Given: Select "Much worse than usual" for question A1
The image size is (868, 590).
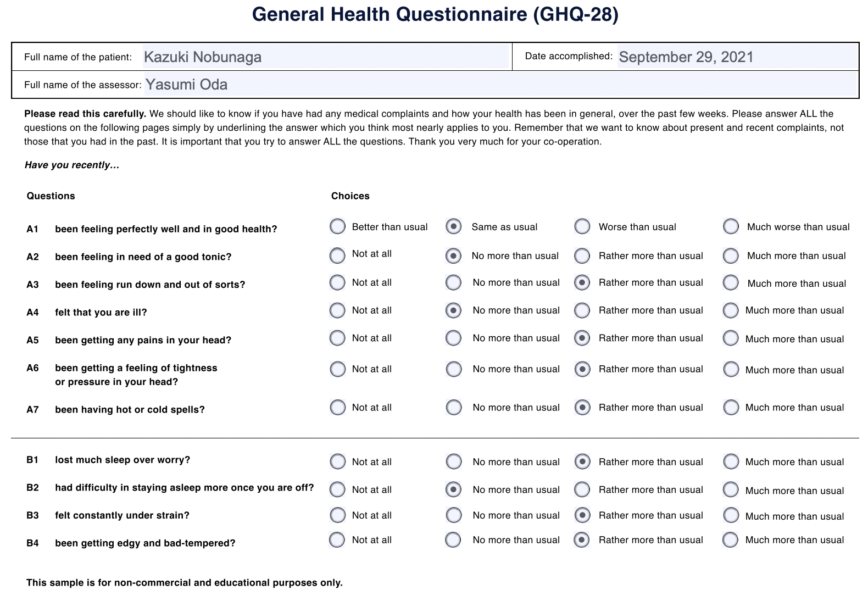Looking at the screenshot, I should pyautogui.click(x=731, y=226).
